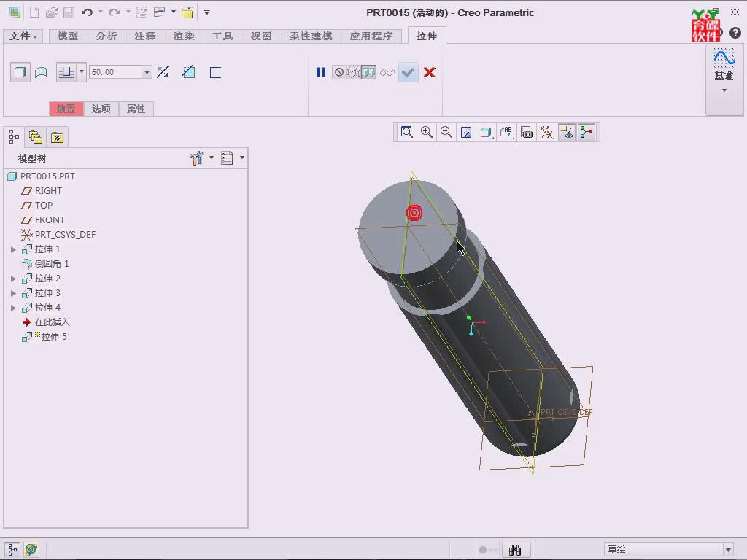Image resolution: width=747 pixels, height=560 pixels.
Task: Click the Windows switcher icon
Action: click(159, 12)
